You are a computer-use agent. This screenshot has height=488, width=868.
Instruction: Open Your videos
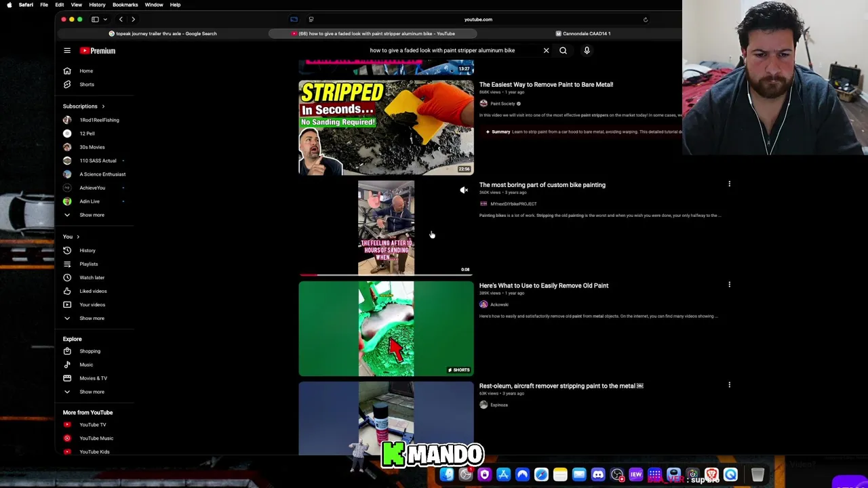(95, 304)
